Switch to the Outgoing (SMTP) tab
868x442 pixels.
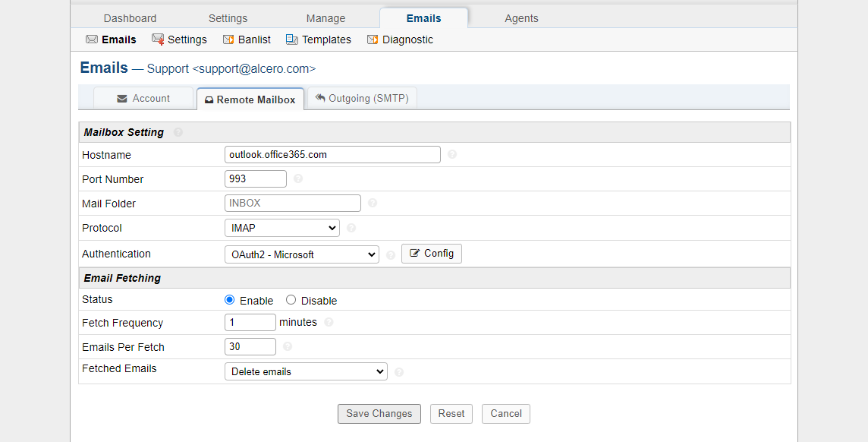pos(363,98)
